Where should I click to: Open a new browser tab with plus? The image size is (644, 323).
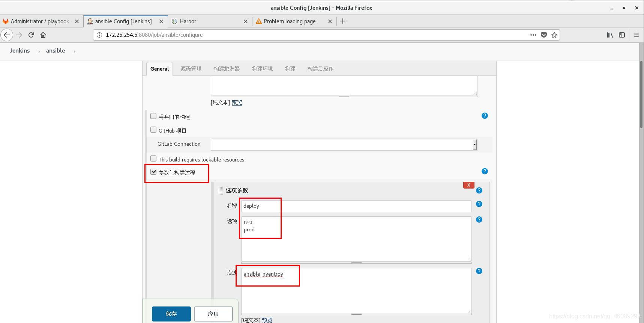click(x=343, y=21)
